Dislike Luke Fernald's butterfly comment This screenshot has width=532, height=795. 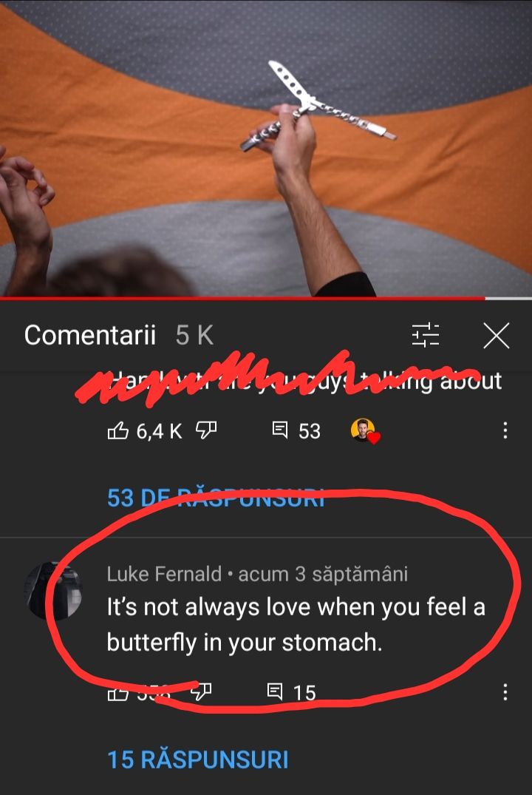click(201, 691)
